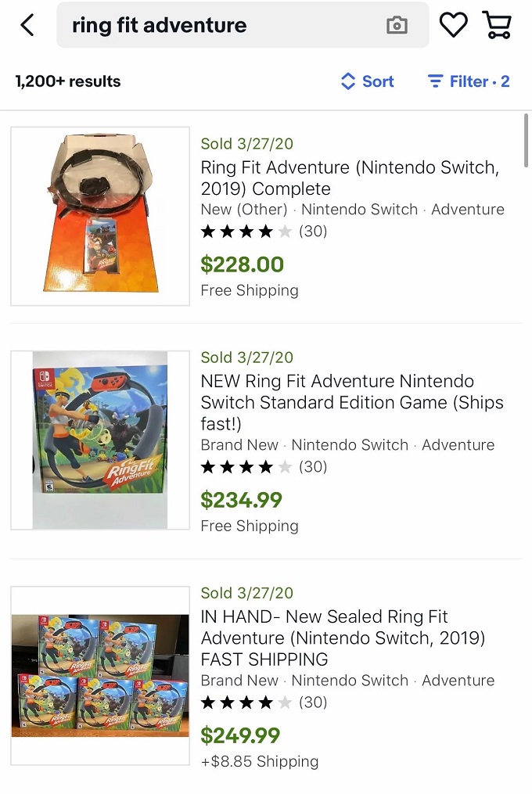View the five stacked boxes thumbnail
Image resolution: width=532 pixels, height=794 pixels.
(x=100, y=676)
